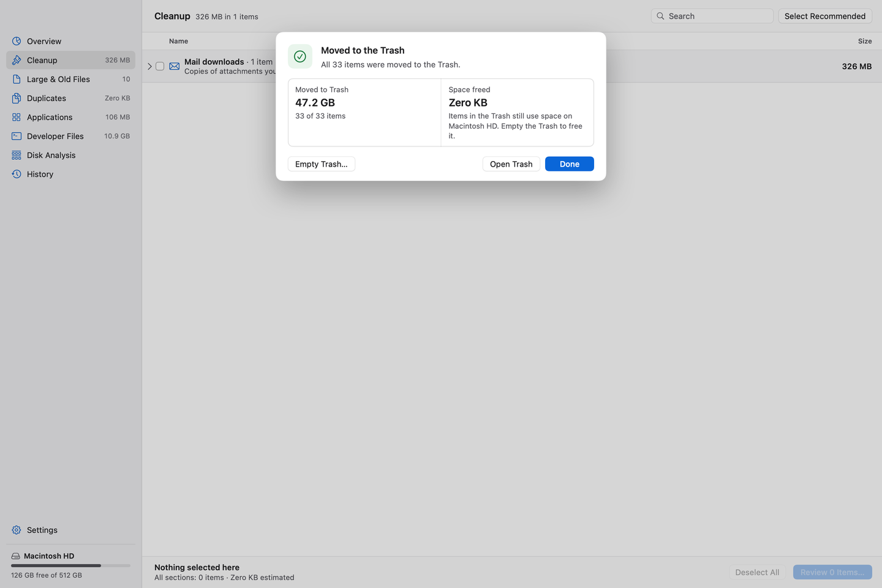Viewport: 882px width, 588px height.
Task: Open the Duplicates section
Action: (70, 98)
